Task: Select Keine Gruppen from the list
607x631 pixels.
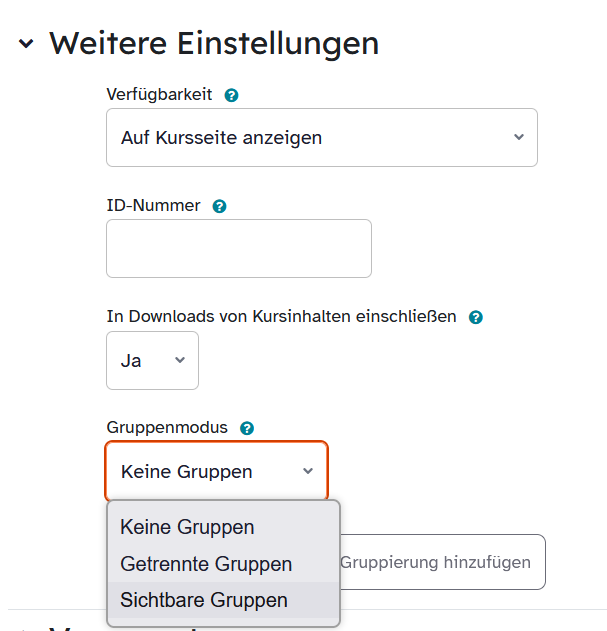Action: [x=187, y=527]
